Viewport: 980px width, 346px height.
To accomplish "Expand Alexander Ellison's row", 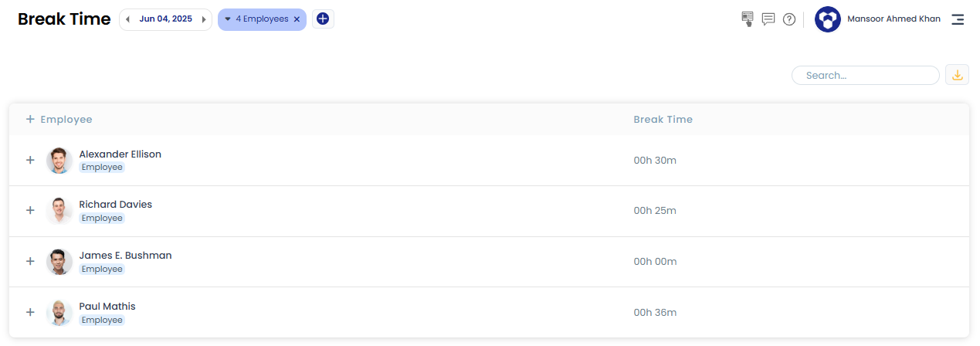I will coord(30,160).
